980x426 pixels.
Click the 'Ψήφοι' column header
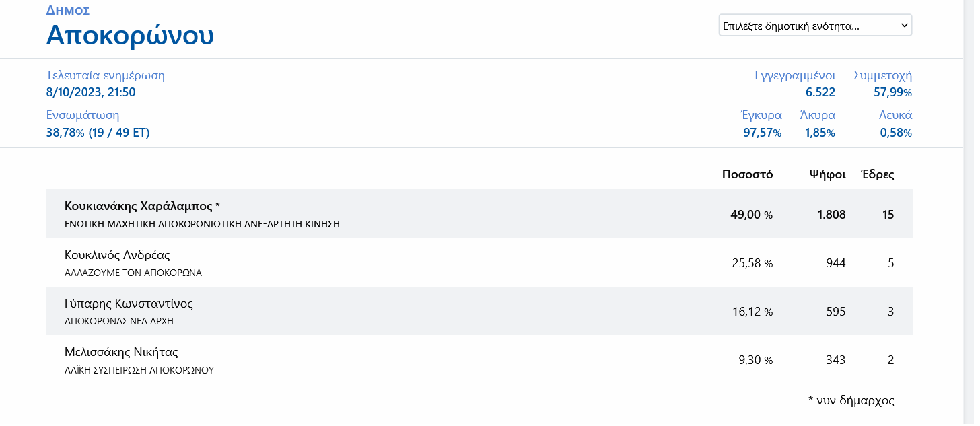click(827, 174)
